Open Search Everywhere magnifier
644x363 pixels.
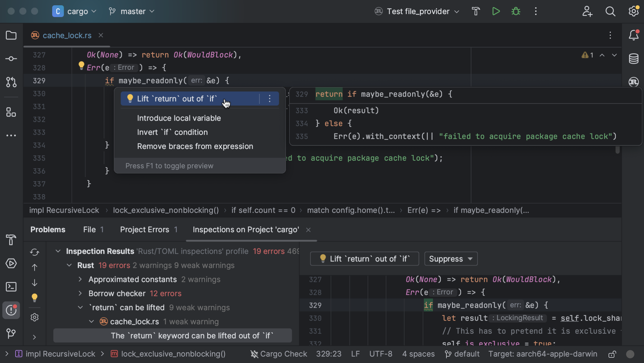[x=610, y=11]
